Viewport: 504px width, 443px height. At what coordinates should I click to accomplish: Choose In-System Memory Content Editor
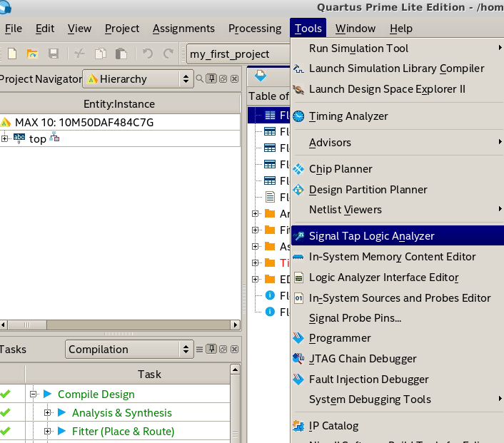pyautogui.click(x=398, y=257)
